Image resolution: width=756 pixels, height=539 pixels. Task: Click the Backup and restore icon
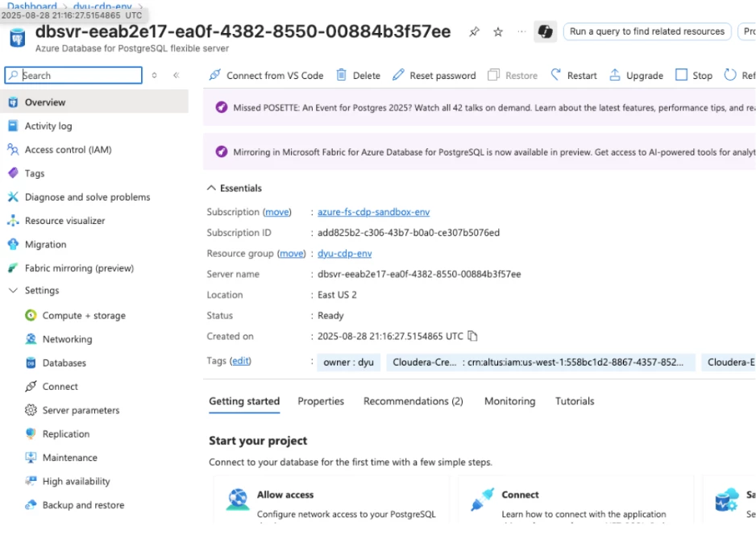[x=31, y=505]
